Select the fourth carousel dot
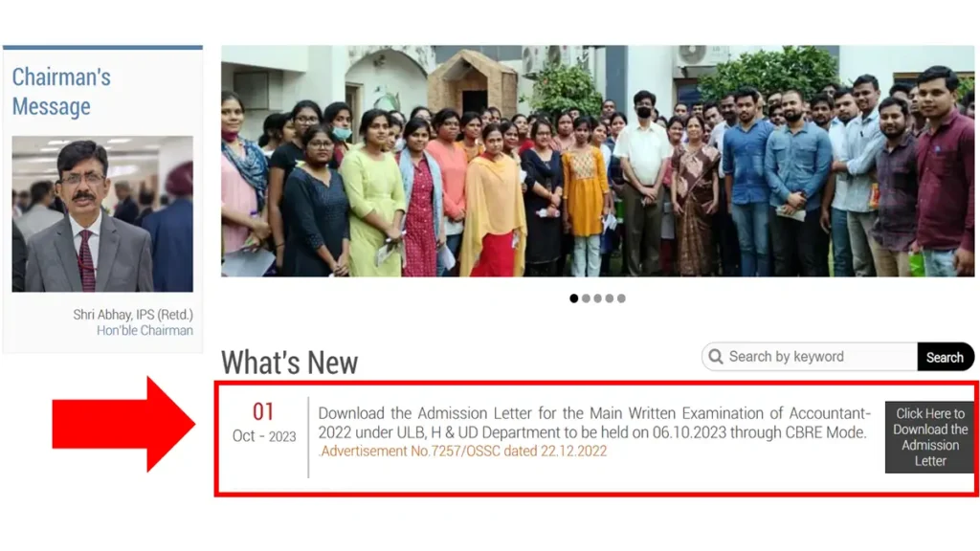This screenshot has height=551, width=980. click(x=610, y=298)
